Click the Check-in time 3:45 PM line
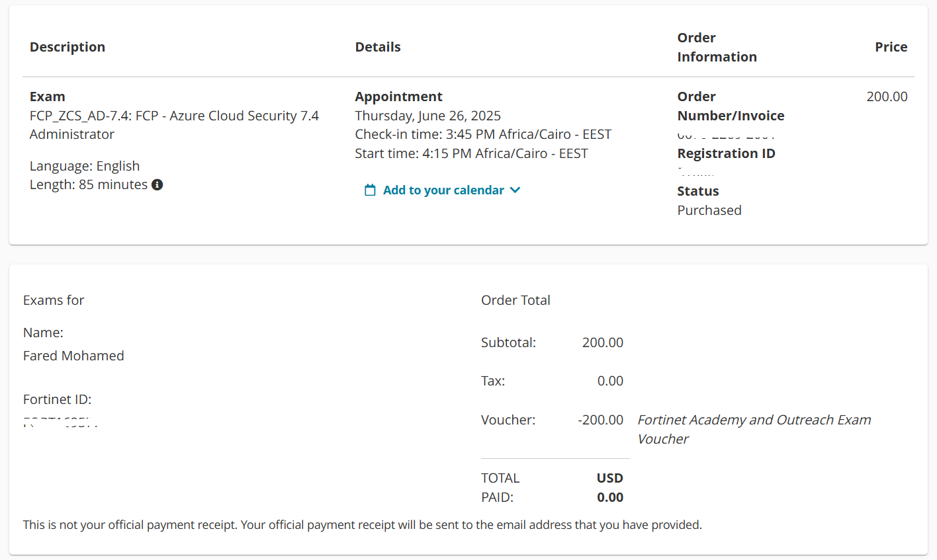 pos(483,134)
